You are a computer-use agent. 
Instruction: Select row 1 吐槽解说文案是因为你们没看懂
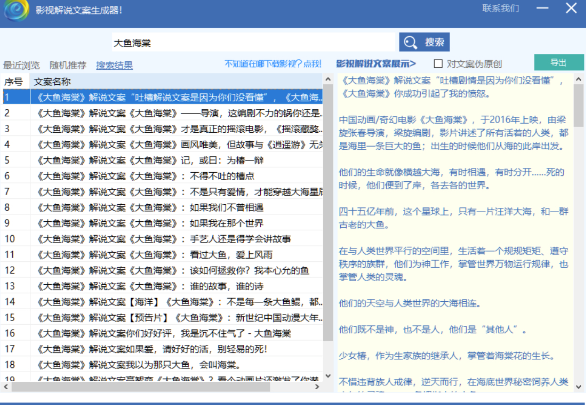pyautogui.click(x=161, y=97)
